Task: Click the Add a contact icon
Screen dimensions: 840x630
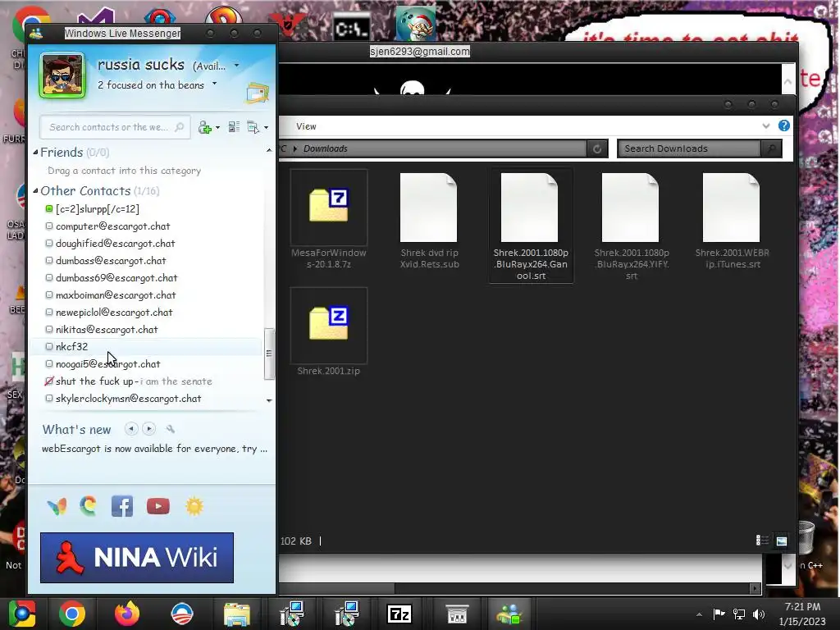Action: [x=204, y=127]
